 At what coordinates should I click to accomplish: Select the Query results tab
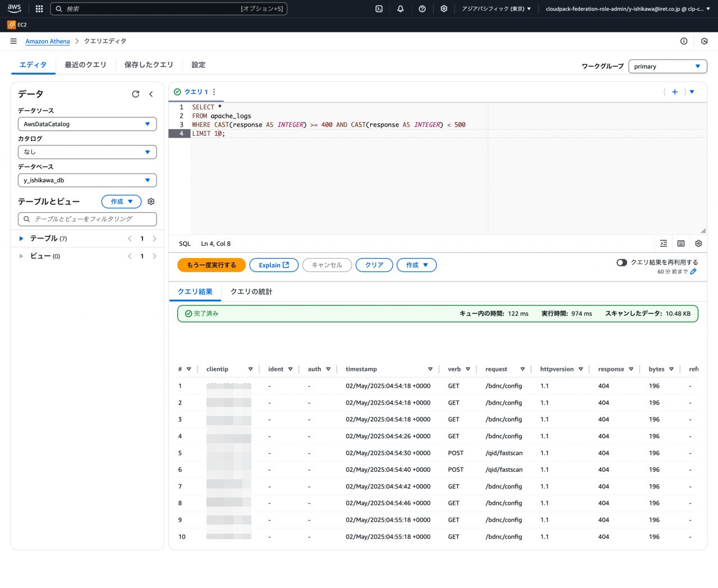click(x=195, y=292)
